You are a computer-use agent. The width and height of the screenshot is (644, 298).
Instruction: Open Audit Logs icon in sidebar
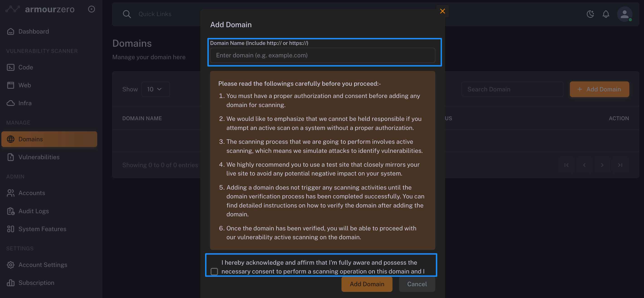10,211
